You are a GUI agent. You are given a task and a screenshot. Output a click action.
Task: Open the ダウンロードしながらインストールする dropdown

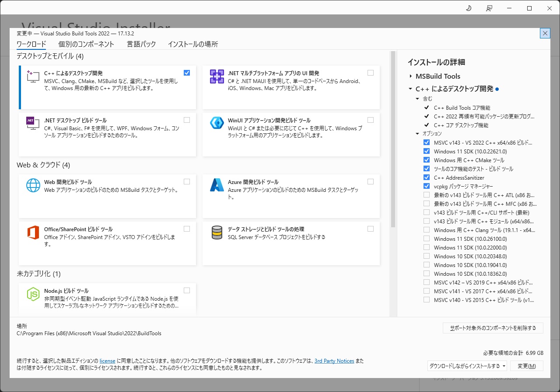coord(467,366)
